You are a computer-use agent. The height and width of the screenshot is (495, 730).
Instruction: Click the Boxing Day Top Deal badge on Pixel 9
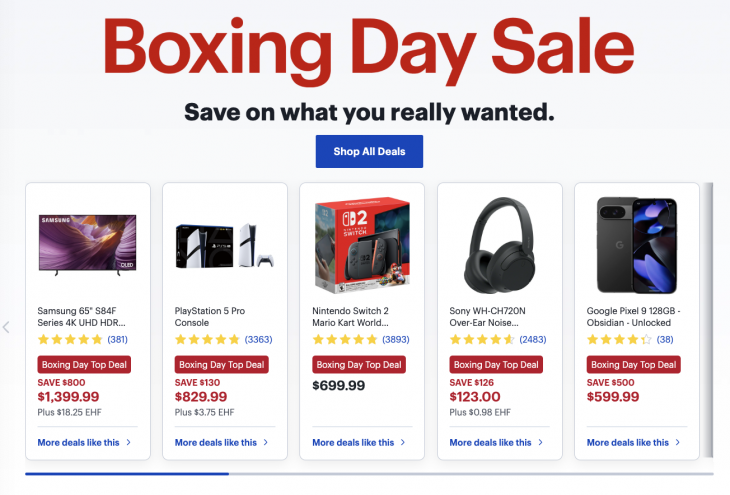pos(633,365)
